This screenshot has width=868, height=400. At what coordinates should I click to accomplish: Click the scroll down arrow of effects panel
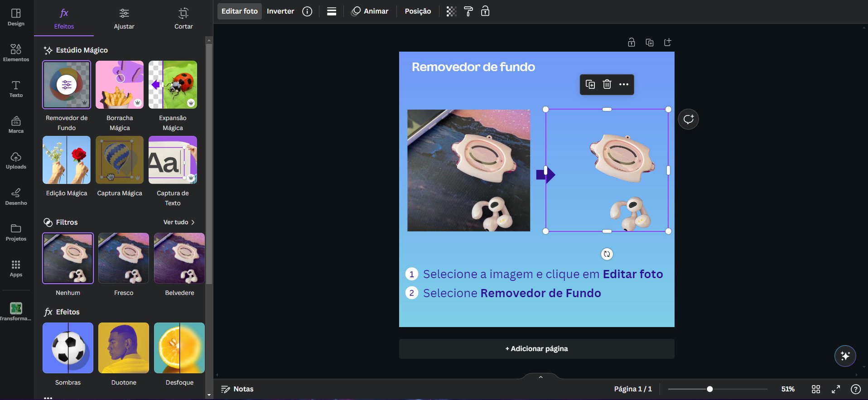(209, 395)
